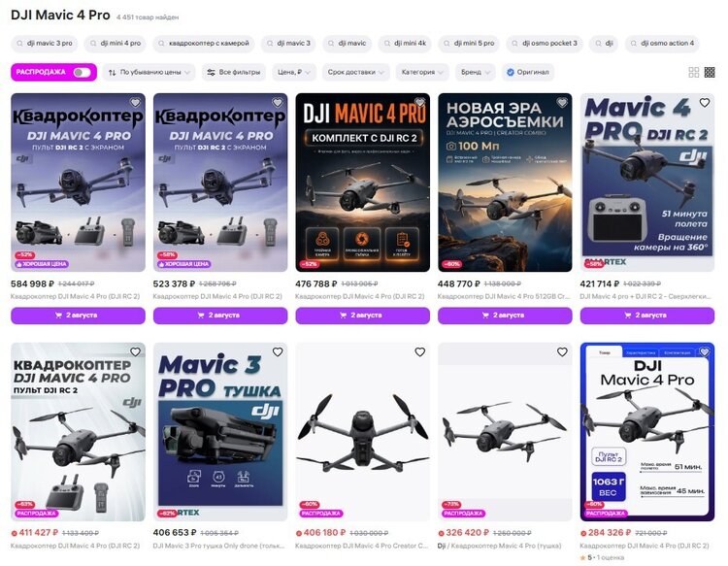Open Все фильтры panel

[234, 72]
